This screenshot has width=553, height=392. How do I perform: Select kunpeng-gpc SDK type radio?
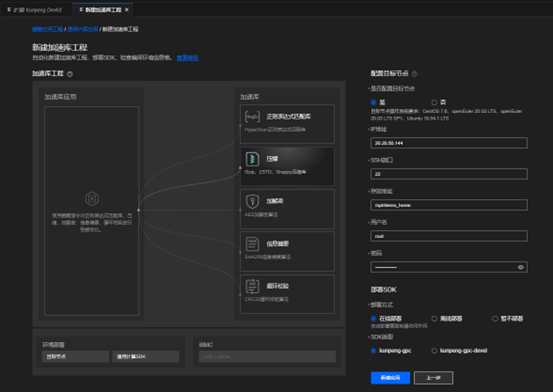(373, 351)
